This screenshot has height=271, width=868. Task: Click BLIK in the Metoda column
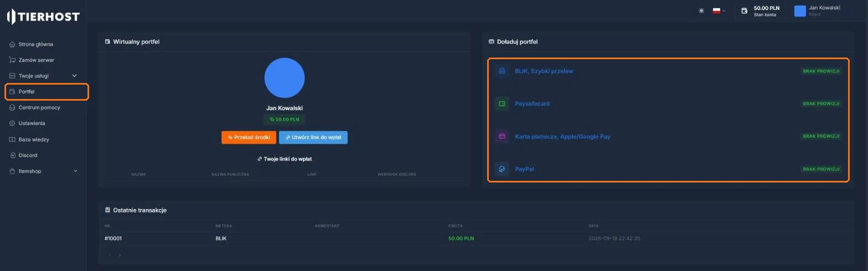221,238
